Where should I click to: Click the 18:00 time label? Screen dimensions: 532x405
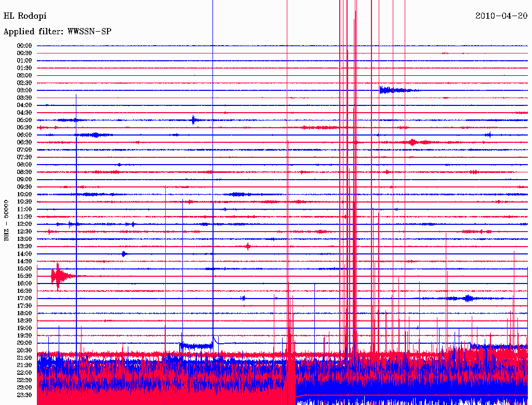[x=24, y=314]
